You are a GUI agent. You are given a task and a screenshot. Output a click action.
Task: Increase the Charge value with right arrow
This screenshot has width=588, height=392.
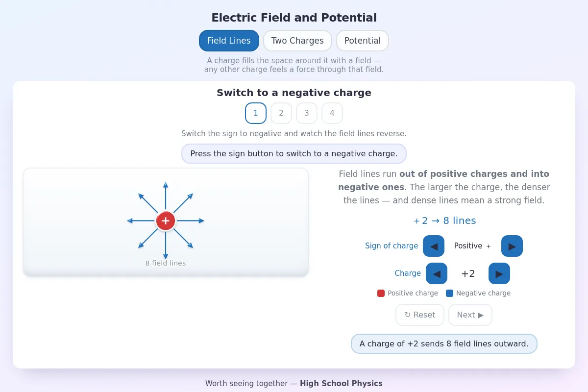pyautogui.click(x=499, y=273)
